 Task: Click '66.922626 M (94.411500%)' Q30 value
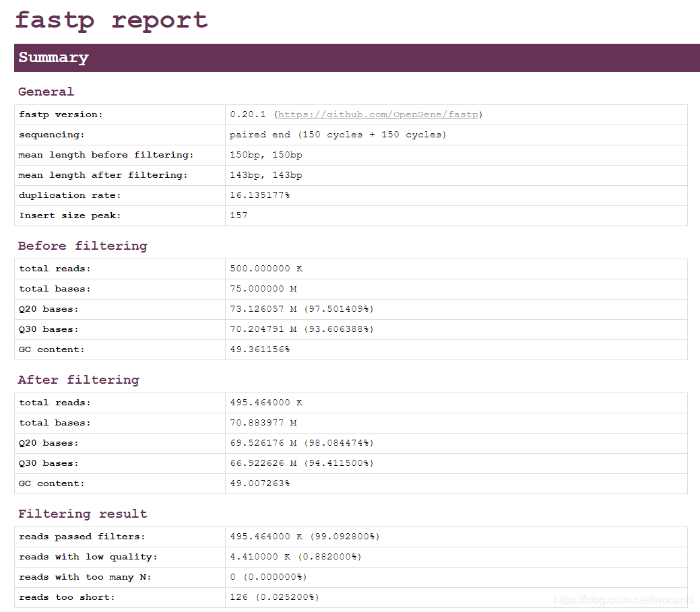302,463
